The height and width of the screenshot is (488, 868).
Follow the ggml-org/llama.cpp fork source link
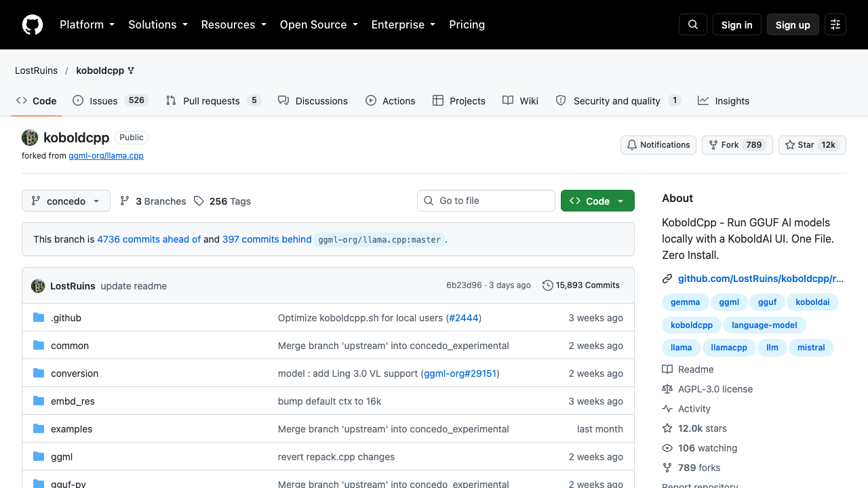click(x=106, y=155)
